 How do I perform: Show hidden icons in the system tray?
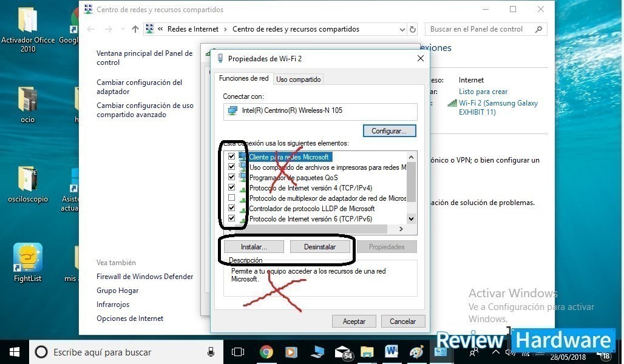coord(495,352)
